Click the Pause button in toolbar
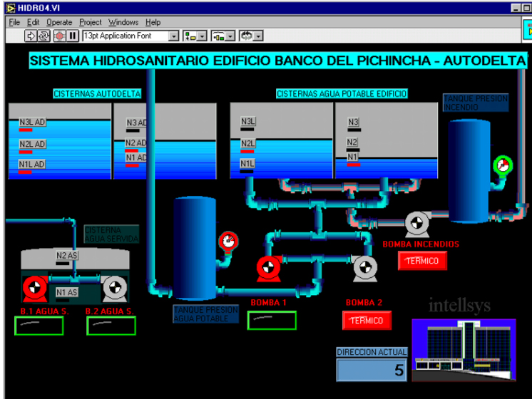Screen dimensions: 532x399 (x=72, y=36)
